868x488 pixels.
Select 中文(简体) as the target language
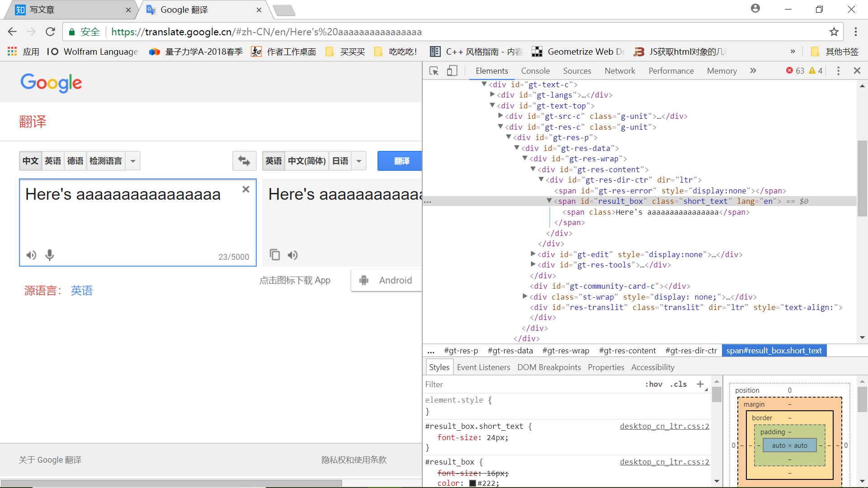pos(307,161)
